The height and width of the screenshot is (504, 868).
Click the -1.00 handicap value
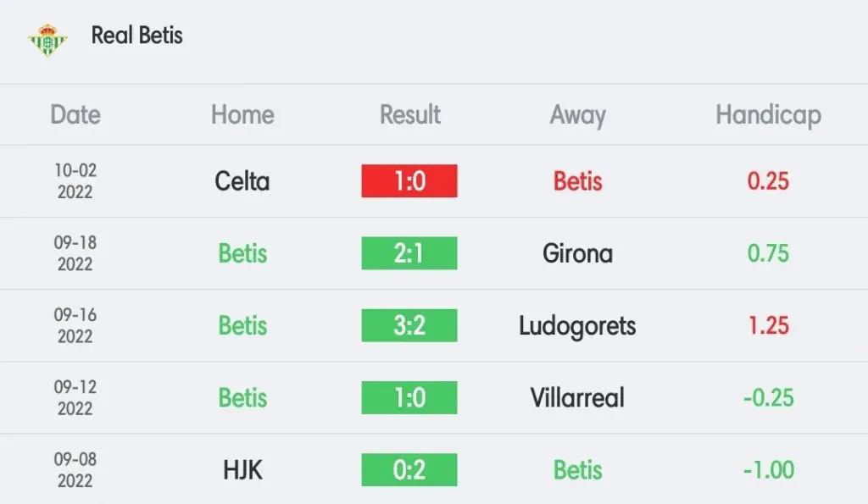coord(768,470)
